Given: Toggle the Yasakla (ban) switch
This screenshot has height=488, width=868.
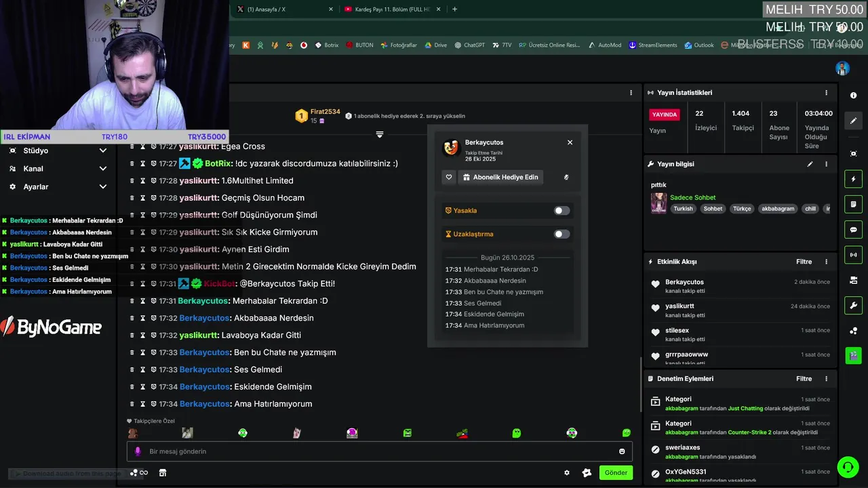Looking at the screenshot, I should tap(561, 211).
